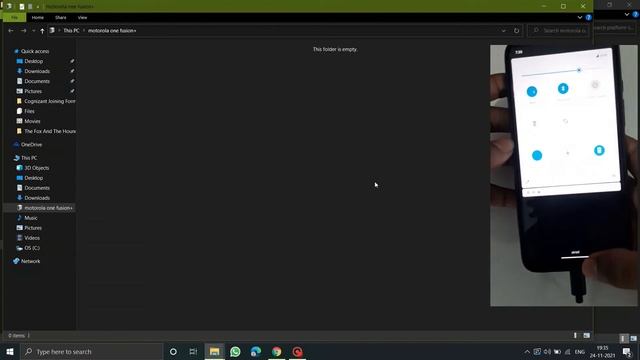Go forward with the Forward arrow

tap(23, 31)
